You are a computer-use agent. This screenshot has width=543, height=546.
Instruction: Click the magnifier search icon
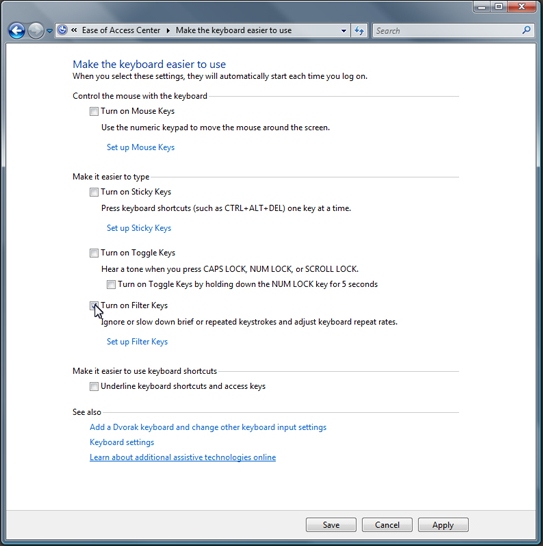point(526,30)
